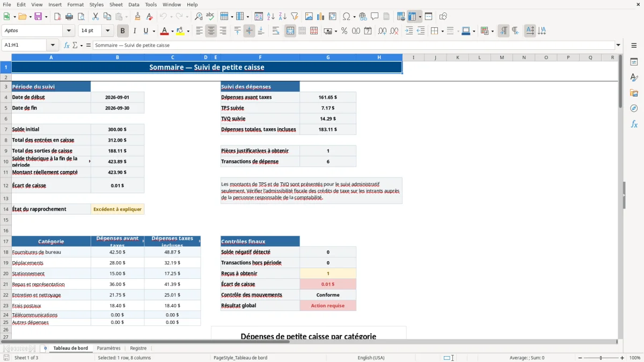The image size is (644, 362).
Task: Run the spelling check (abc) icon
Action: tap(210, 17)
